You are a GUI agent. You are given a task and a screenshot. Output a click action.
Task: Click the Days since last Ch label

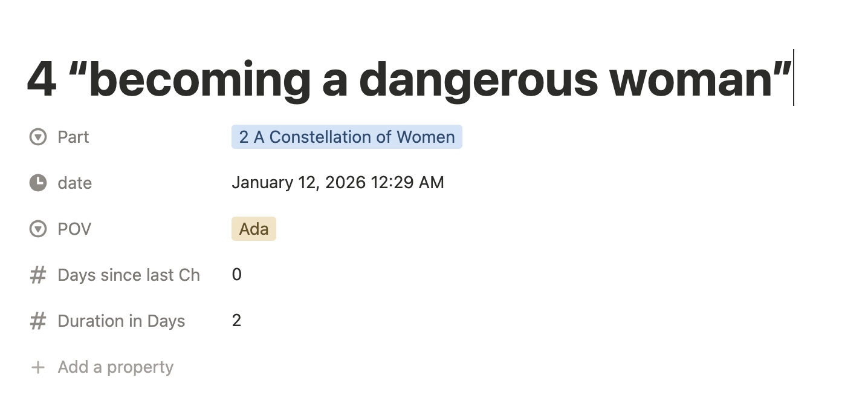[128, 275]
